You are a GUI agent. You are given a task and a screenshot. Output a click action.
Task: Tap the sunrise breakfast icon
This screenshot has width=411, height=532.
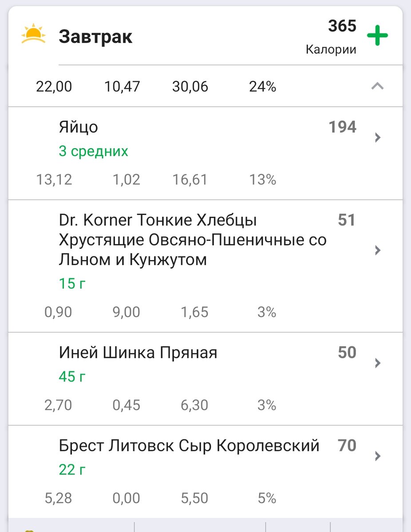(x=33, y=35)
